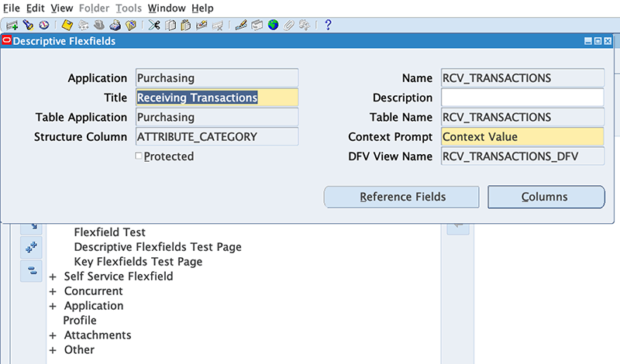Select the Self Service Flexfield label
The image size is (620, 364).
[119, 276]
